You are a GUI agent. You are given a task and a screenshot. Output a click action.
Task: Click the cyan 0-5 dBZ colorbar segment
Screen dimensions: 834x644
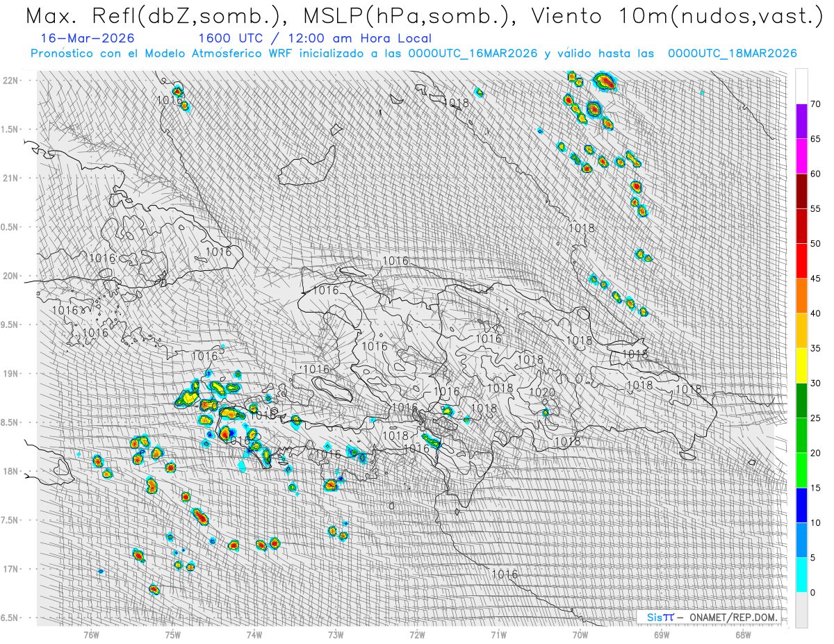click(801, 575)
